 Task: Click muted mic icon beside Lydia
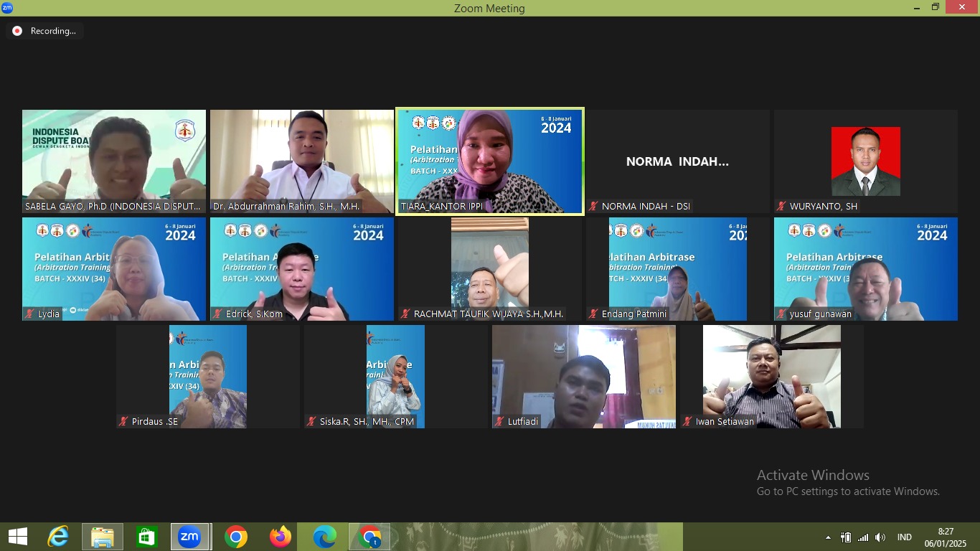click(30, 314)
